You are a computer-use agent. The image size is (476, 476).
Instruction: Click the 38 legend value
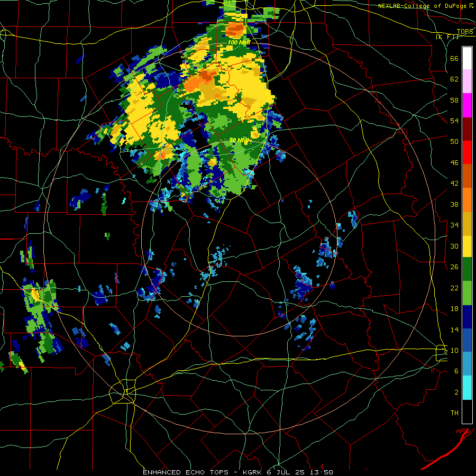454,204
